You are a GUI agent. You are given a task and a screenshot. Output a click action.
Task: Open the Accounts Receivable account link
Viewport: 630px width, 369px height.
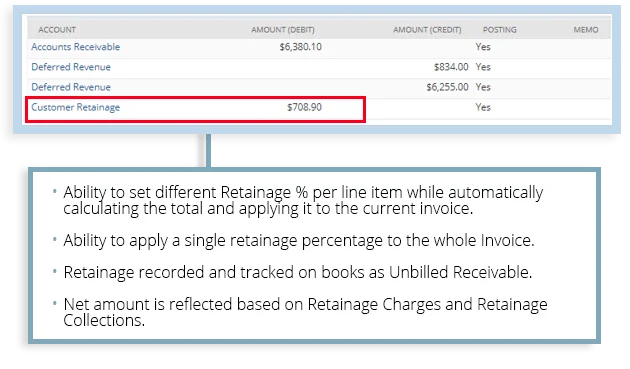[x=76, y=47]
